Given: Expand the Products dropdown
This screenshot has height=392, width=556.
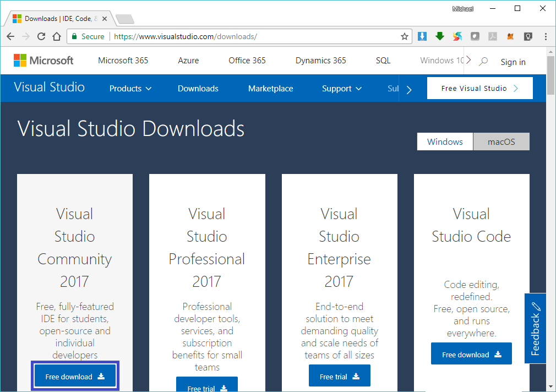Looking at the screenshot, I should [130, 88].
